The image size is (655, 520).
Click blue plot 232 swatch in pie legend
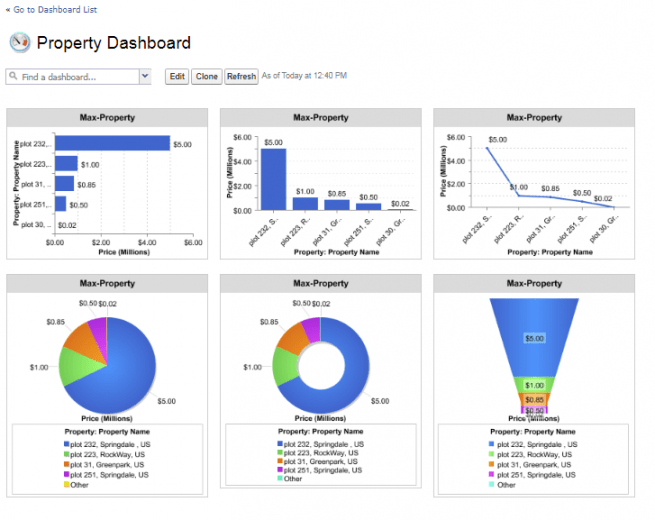point(66,444)
